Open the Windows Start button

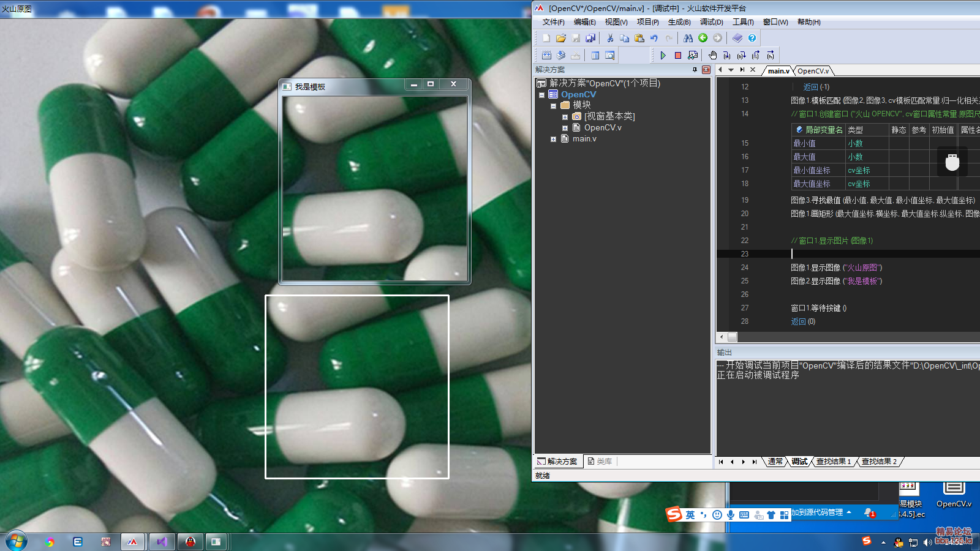pyautogui.click(x=17, y=541)
